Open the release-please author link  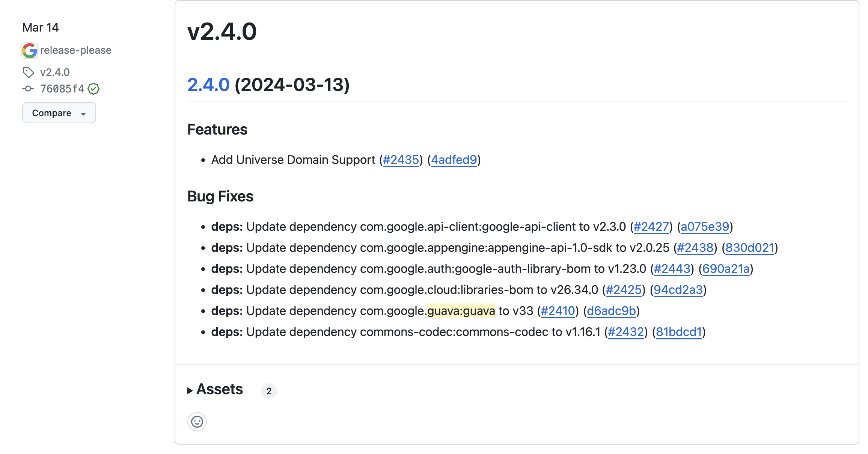[76, 50]
